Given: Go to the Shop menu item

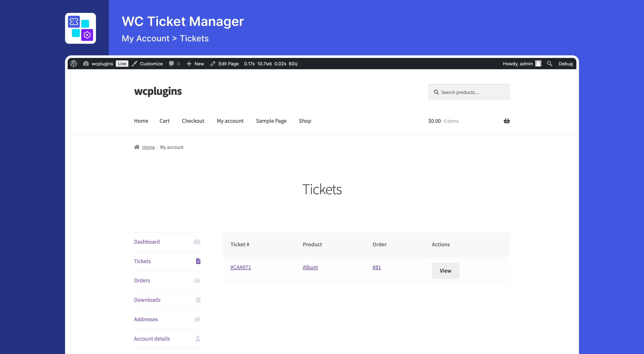Looking at the screenshot, I should (305, 121).
